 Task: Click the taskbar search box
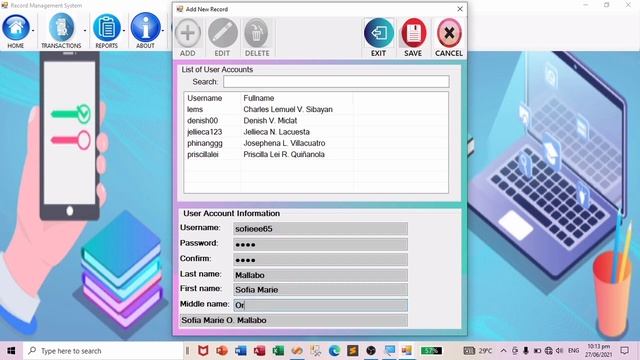(102, 351)
